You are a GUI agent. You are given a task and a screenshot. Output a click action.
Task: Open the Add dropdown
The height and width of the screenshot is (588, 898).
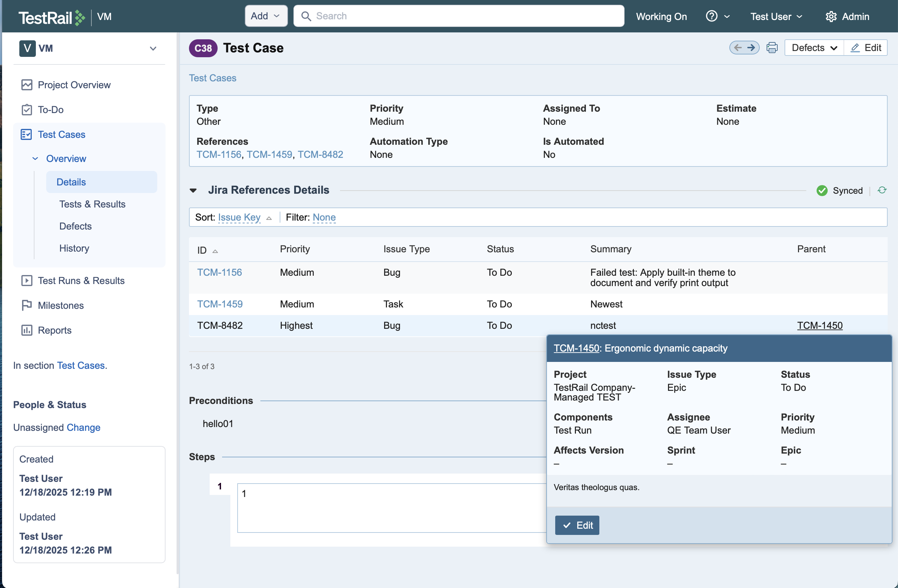click(x=266, y=16)
